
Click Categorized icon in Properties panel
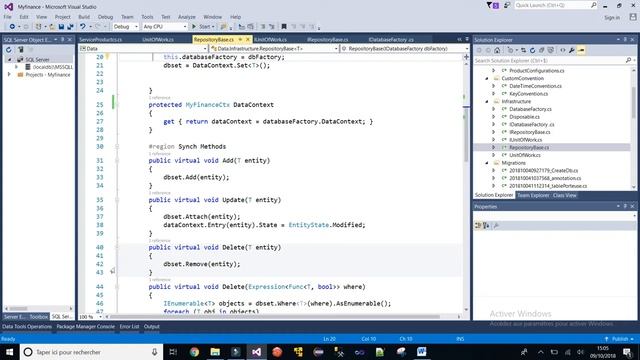pyautogui.click(x=478, y=225)
